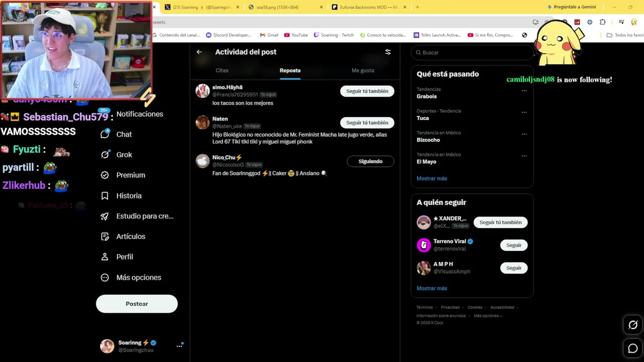
Task: Switch to the Eufonia Backrooms MOD browser tab
Action: click(368, 7)
